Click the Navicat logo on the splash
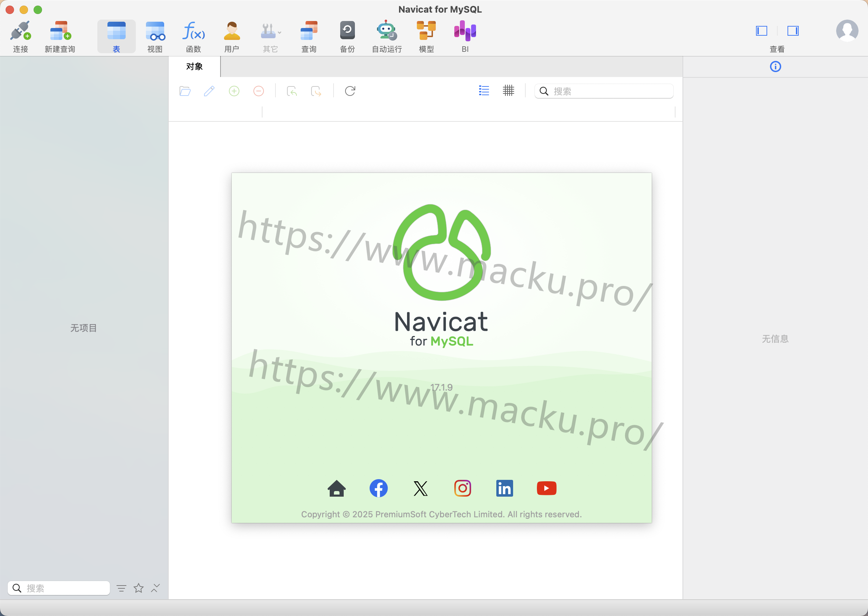The height and width of the screenshot is (616, 868). click(442, 252)
